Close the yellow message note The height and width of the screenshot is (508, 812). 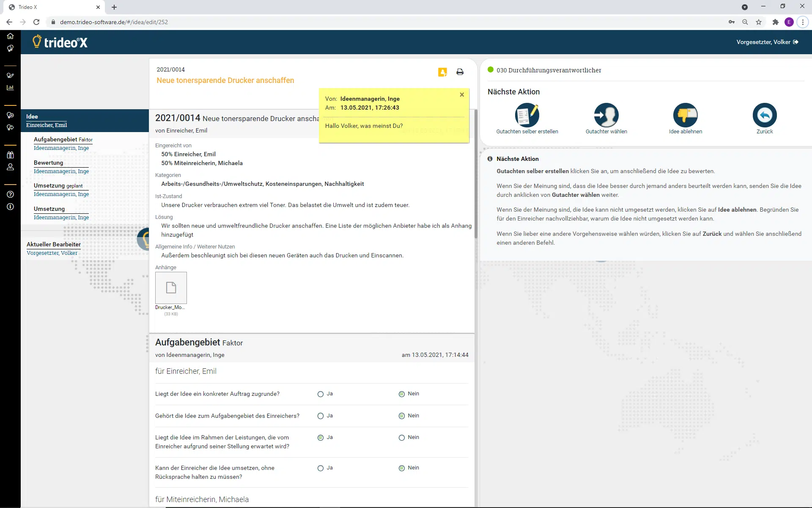(x=462, y=95)
